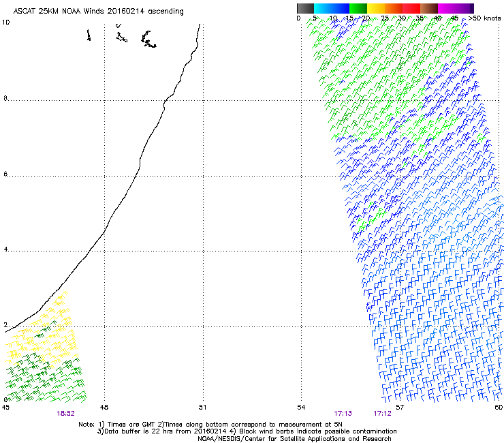
Task: Click the yellow 20-25 knot color segment
Action: pyautogui.click(x=376, y=8)
